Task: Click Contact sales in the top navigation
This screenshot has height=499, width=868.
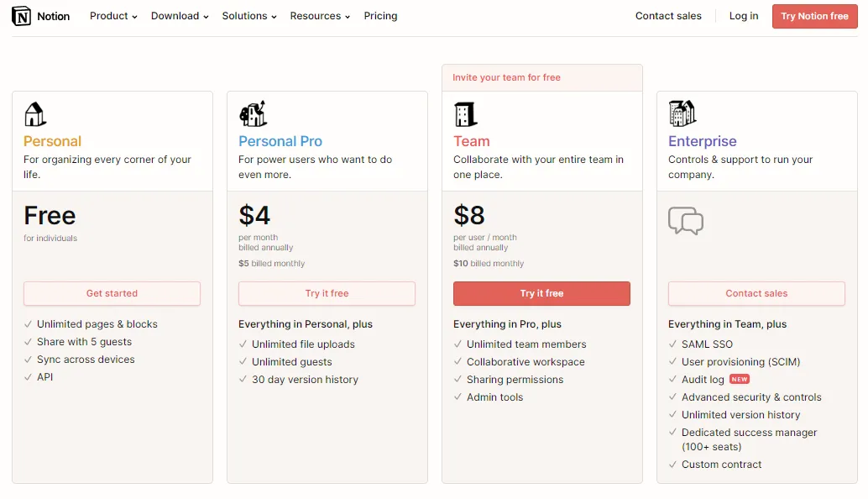Action: point(668,16)
